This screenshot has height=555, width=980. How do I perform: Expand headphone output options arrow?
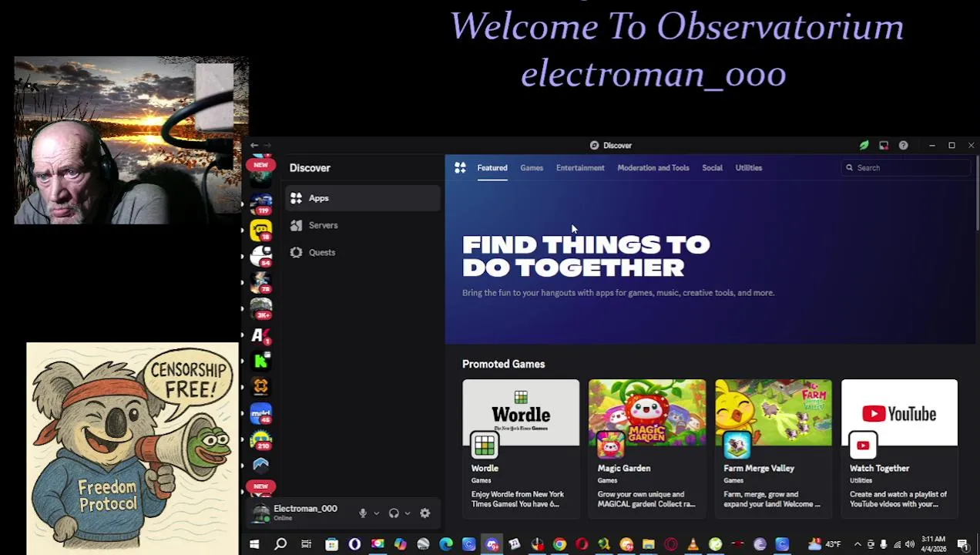408,513
